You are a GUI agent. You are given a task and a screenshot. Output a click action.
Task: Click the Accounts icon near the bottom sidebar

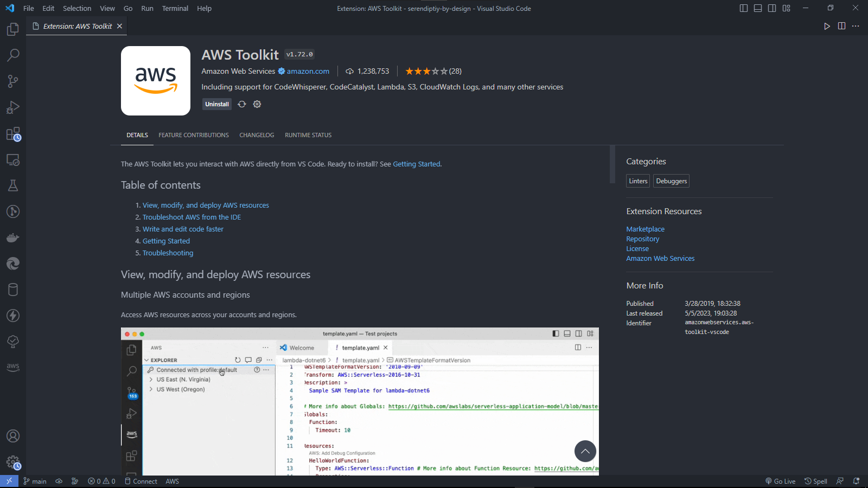click(x=13, y=436)
